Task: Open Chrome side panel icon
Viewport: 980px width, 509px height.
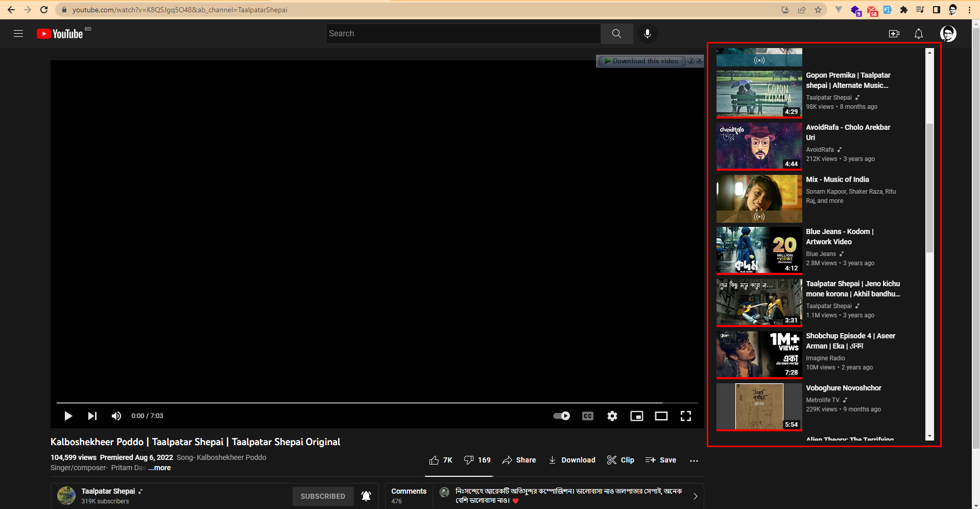Action: click(x=936, y=10)
